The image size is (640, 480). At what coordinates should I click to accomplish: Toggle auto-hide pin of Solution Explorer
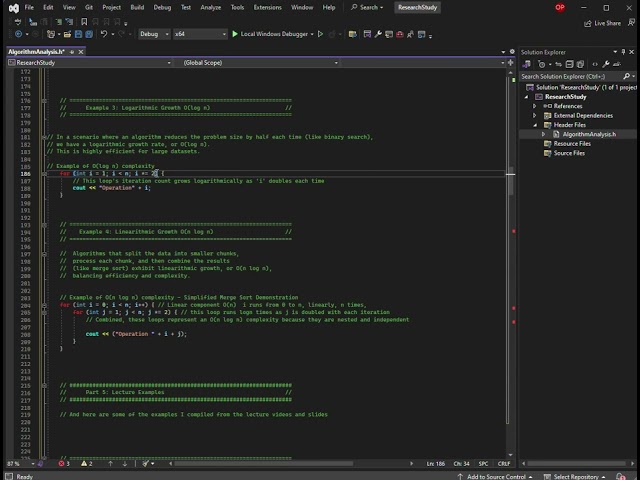click(623, 52)
